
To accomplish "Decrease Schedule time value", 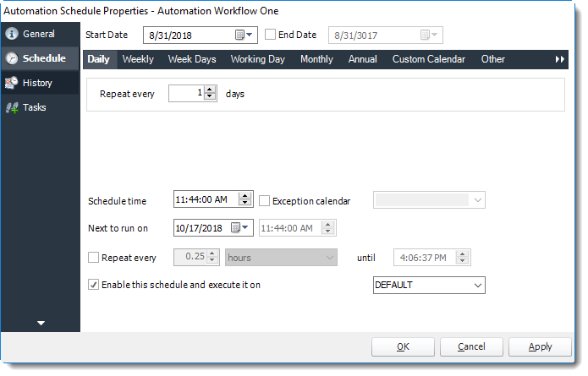I will click(x=245, y=203).
